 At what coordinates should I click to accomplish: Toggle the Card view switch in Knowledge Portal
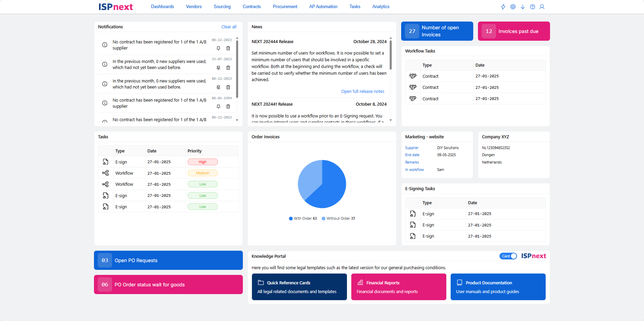point(508,256)
